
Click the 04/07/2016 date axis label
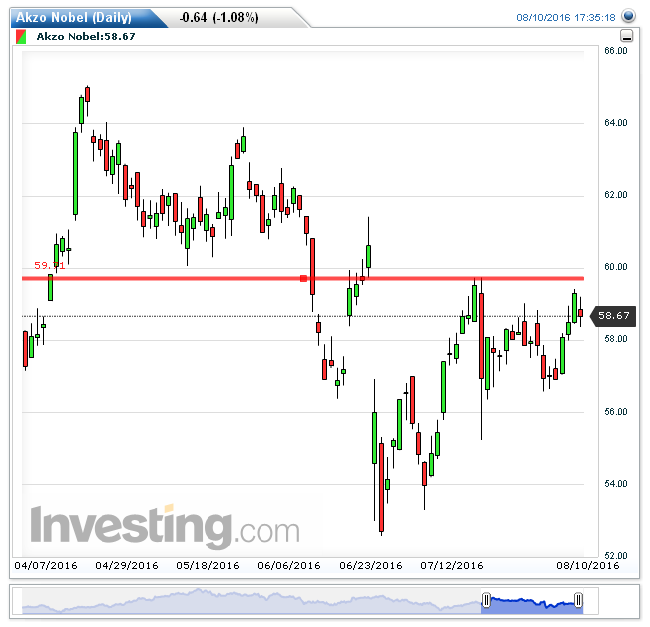[46, 566]
